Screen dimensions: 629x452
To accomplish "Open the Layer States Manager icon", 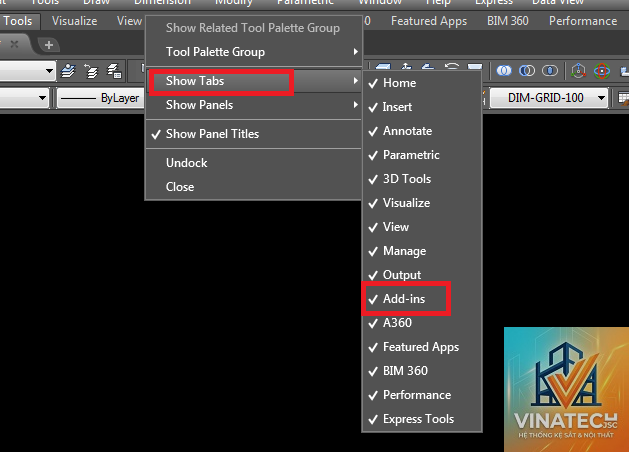I will 114,71.
